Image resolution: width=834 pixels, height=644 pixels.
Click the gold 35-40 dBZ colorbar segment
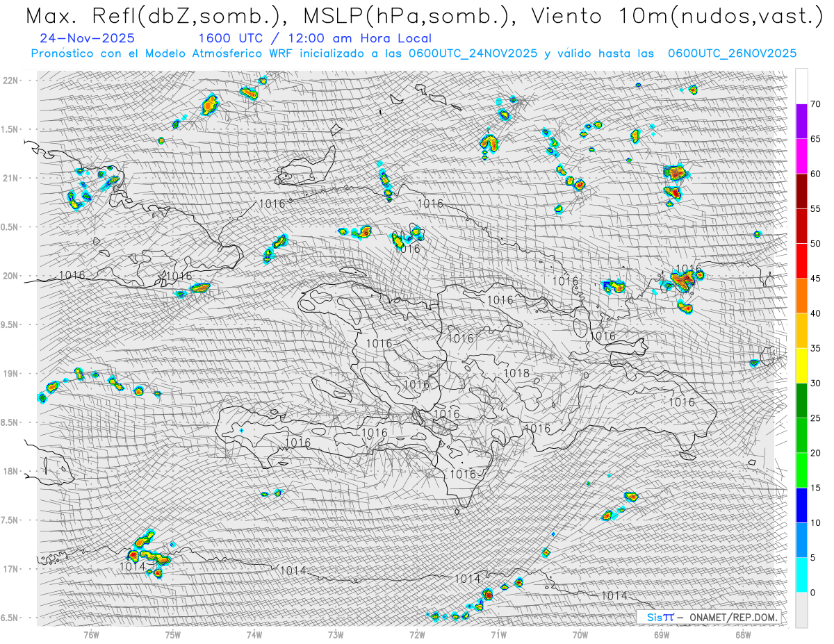point(801,331)
